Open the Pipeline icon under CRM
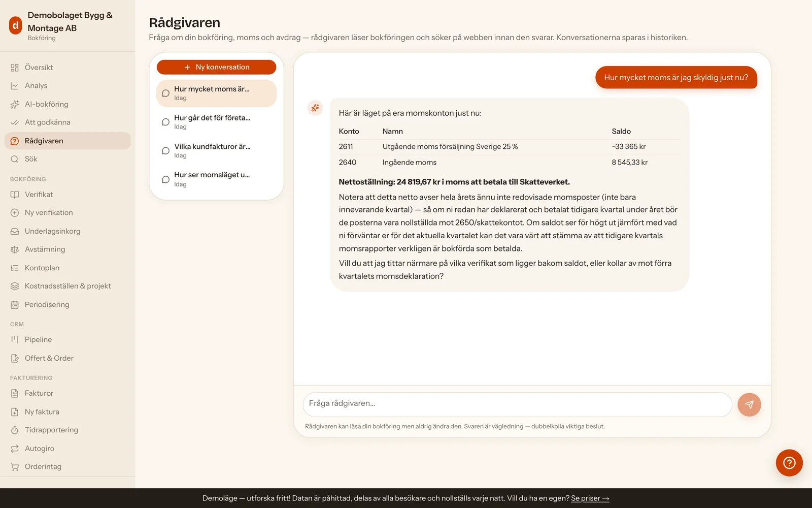 15,339
